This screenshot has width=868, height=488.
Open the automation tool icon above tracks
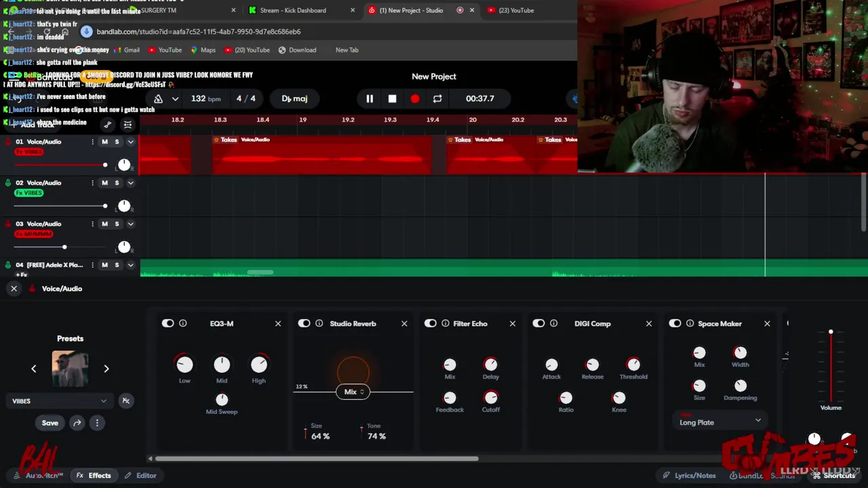click(x=107, y=125)
